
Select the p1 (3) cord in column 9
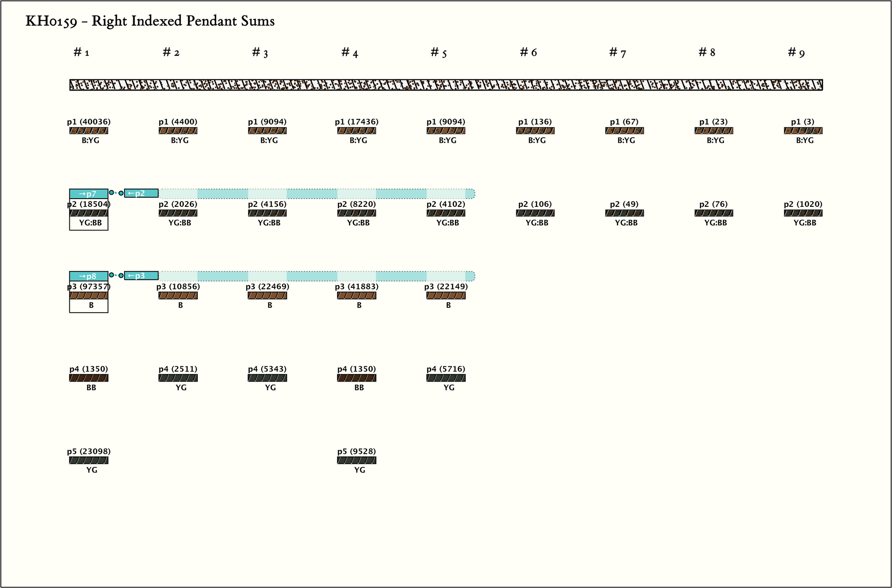pyautogui.click(x=803, y=131)
